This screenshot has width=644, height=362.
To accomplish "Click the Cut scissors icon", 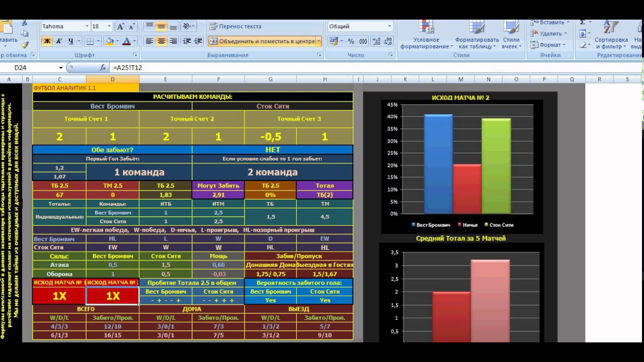I will click(x=25, y=23).
